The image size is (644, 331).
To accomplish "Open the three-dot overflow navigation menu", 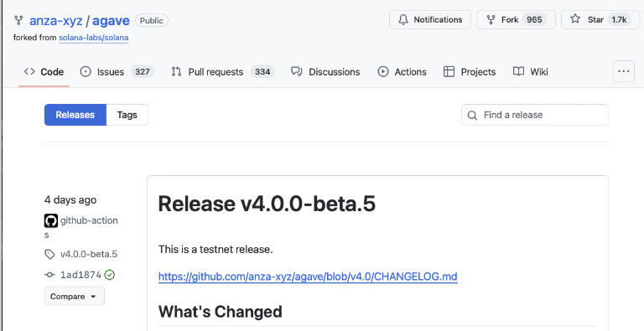I will (x=624, y=71).
